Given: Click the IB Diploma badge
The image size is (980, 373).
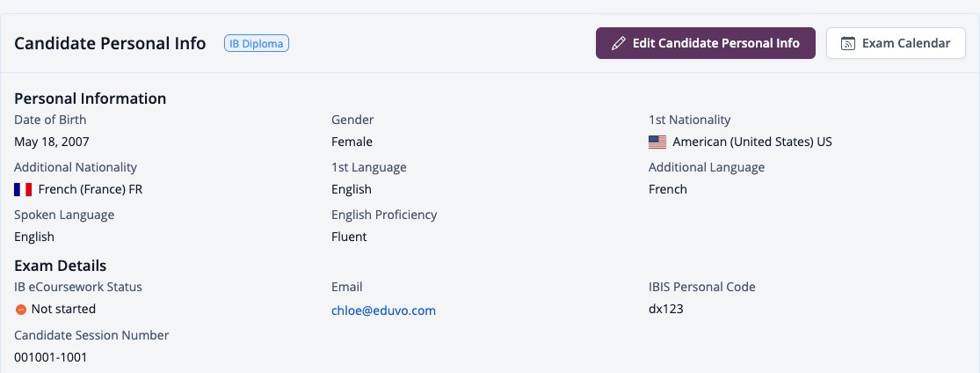Looking at the screenshot, I should 257,44.
